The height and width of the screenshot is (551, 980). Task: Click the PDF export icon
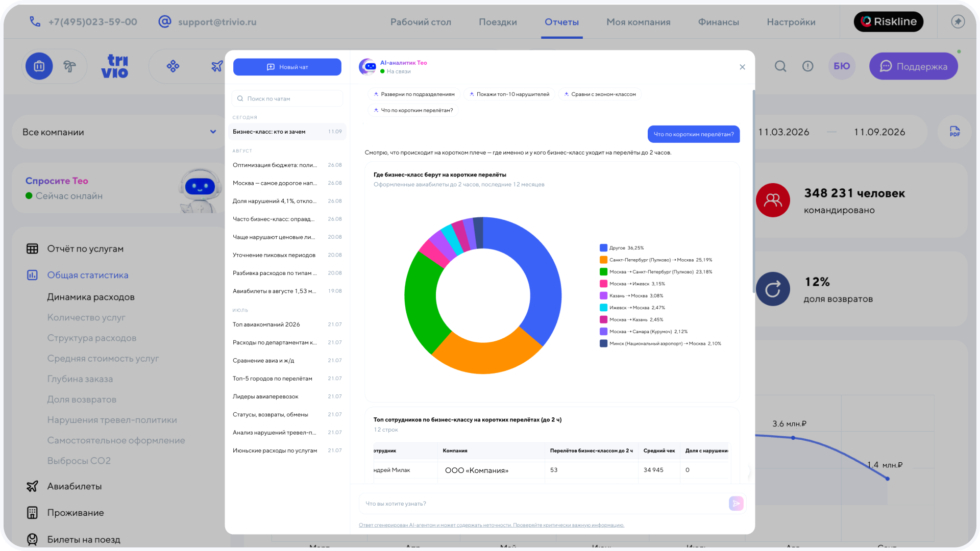click(954, 132)
